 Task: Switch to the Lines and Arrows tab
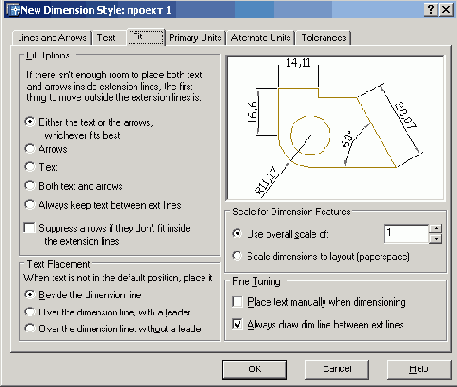click(x=52, y=38)
